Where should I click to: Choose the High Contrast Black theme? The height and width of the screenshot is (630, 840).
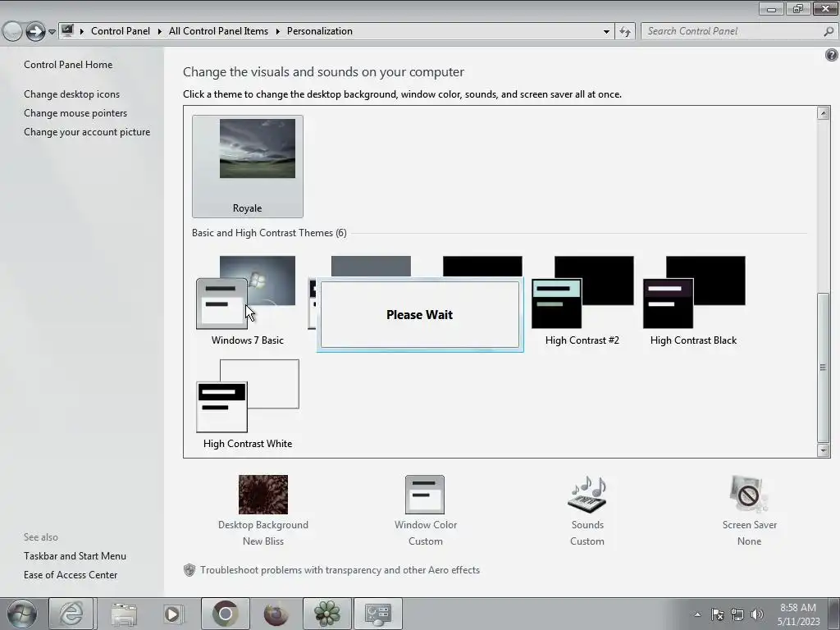694,300
